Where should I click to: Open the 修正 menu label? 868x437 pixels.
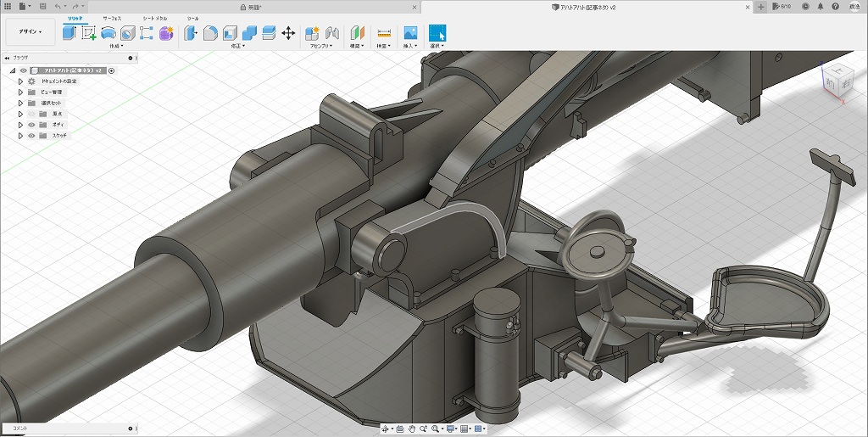click(x=237, y=46)
